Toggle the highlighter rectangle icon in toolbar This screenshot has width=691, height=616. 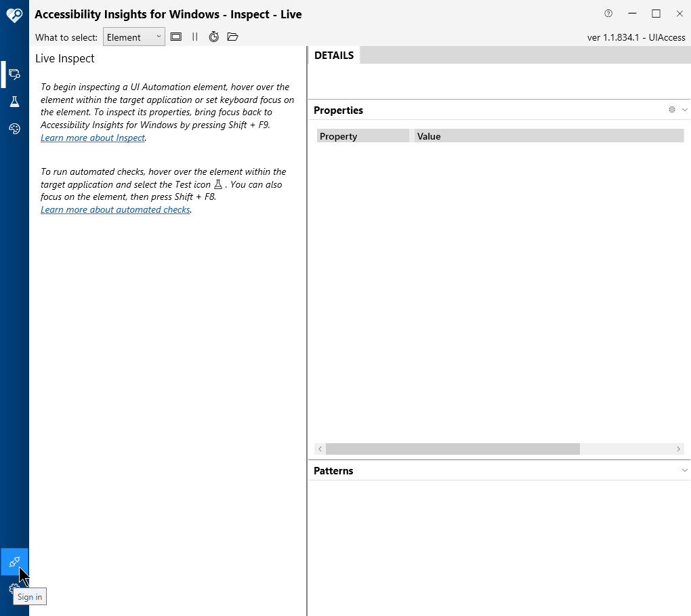176,37
